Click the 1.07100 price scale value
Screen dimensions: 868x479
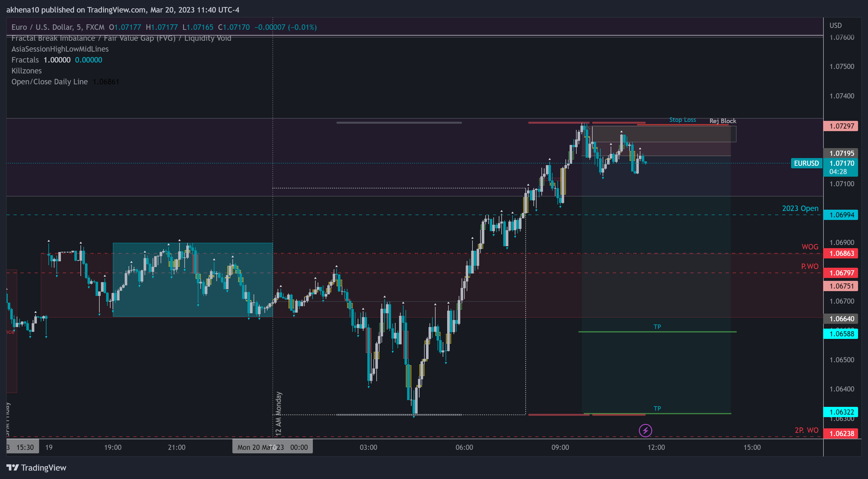(842, 184)
